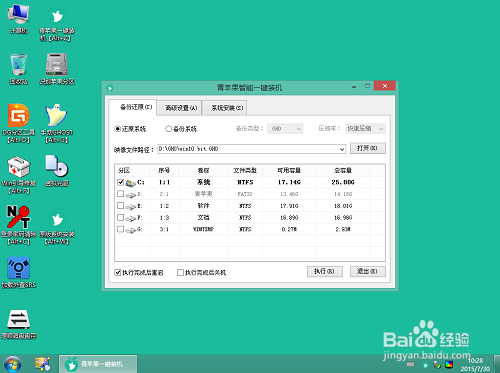
Task: Click the WINTEMP label cell
Action: (204, 229)
